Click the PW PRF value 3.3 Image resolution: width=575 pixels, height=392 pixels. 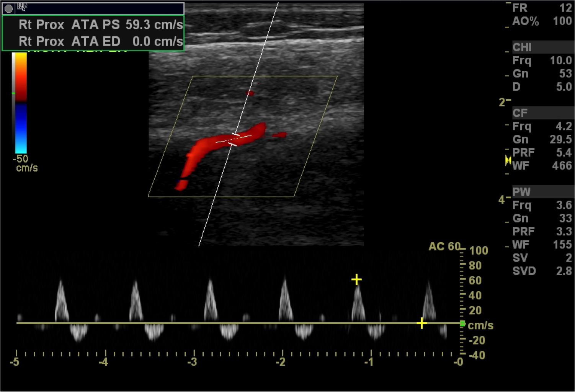click(x=564, y=231)
